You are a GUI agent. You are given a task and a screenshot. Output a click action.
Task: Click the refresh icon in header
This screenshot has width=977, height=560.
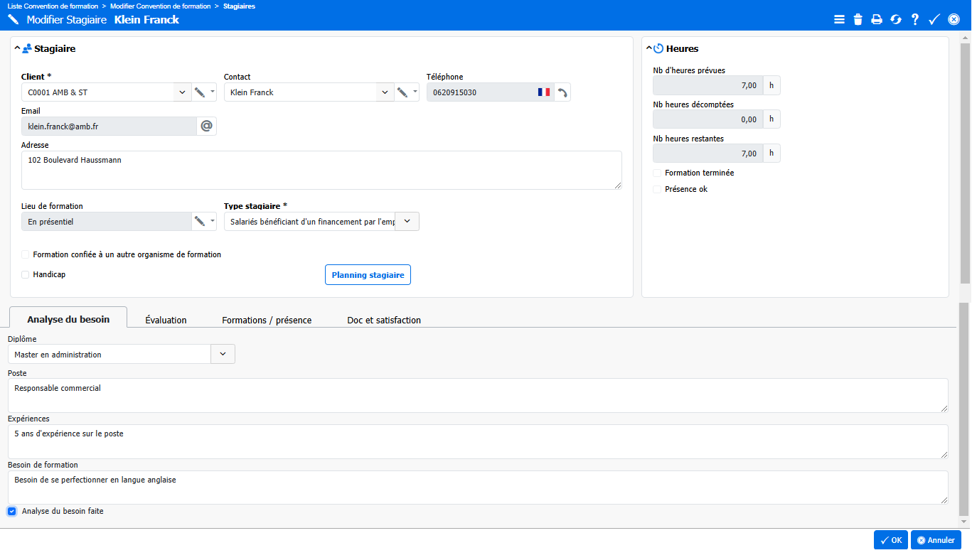click(x=896, y=19)
